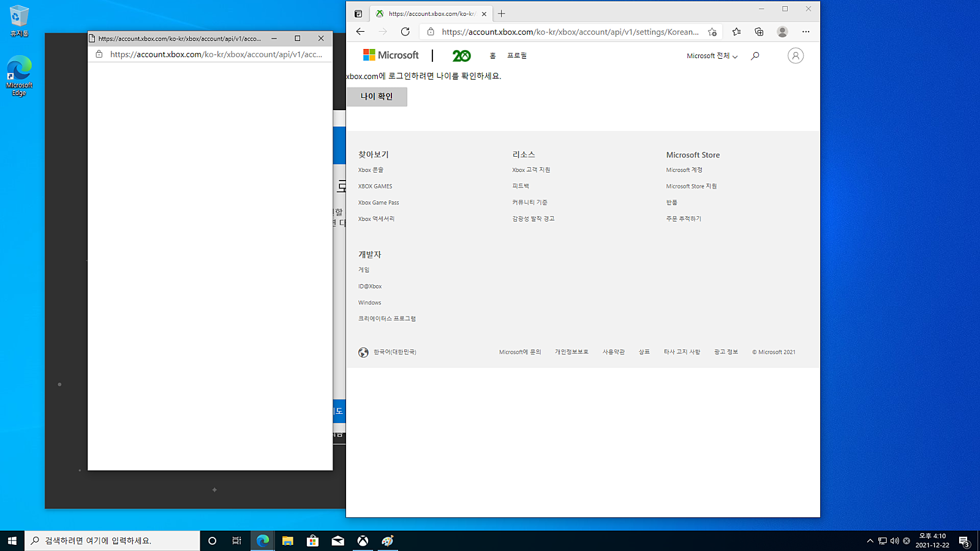Open the 주문 추적하기 link
The image size is (980, 551).
coord(684,219)
